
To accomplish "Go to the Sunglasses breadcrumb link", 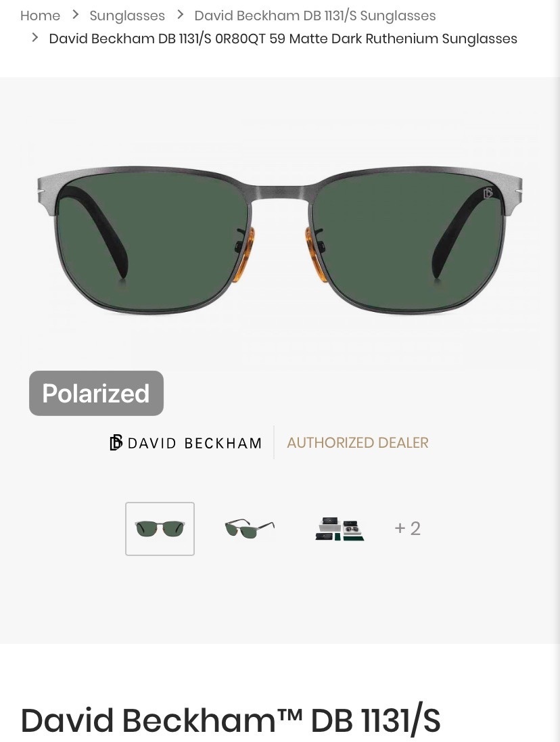I will coord(127,16).
